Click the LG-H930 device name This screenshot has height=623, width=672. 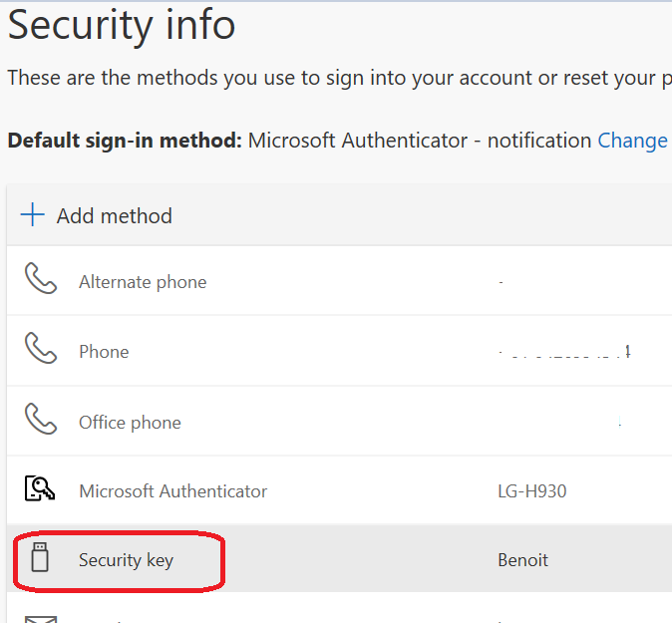tap(532, 491)
